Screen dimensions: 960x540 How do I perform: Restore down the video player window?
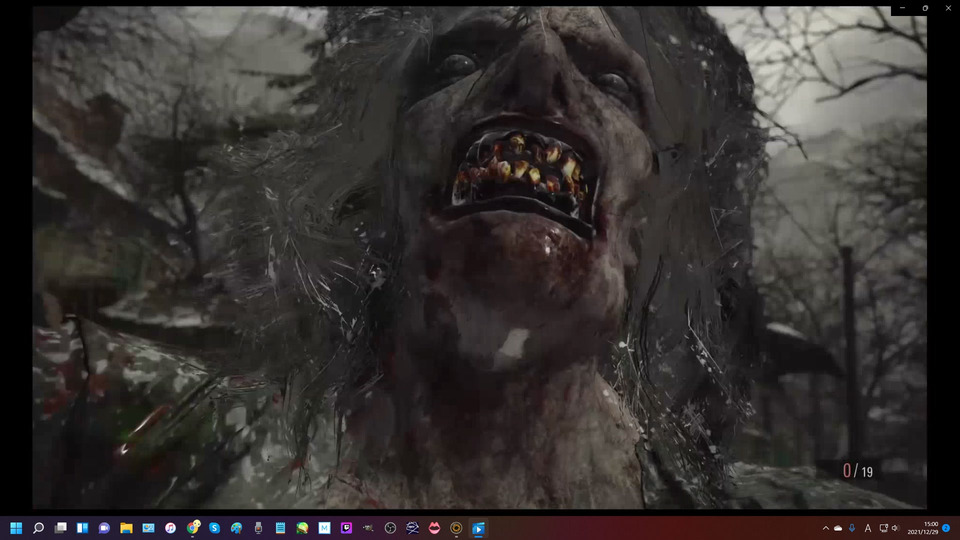coord(925,8)
